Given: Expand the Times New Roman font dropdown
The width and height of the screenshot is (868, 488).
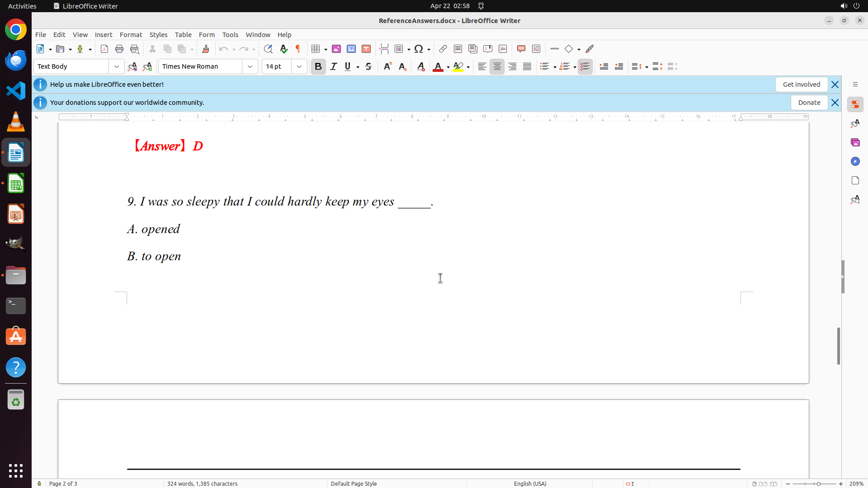Looking at the screenshot, I should [x=250, y=66].
